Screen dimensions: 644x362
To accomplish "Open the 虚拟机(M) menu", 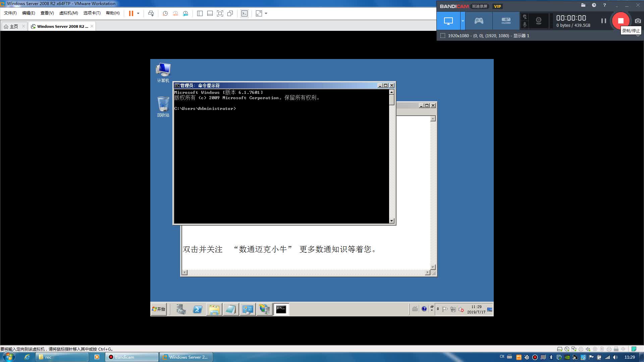I will pyautogui.click(x=68, y=13).
